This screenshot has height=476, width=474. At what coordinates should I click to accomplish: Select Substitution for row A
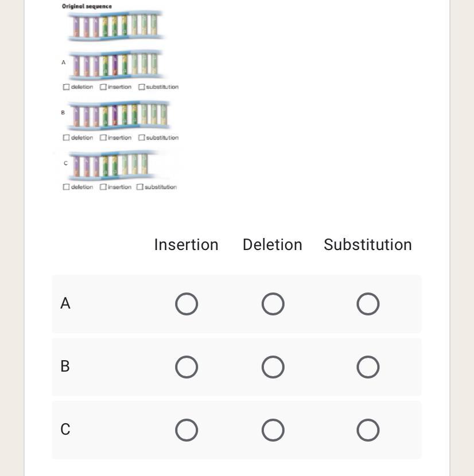point(368,304)
